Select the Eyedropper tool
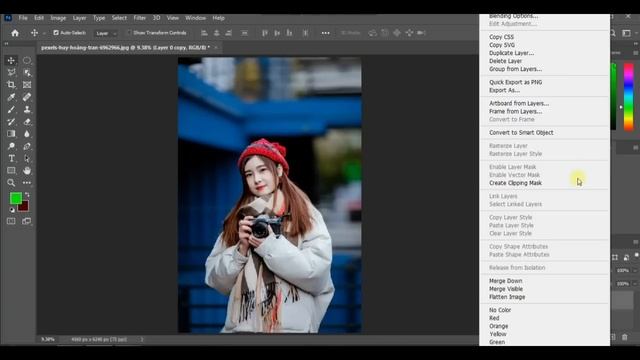The height and width of the screenshot is (360, 640). click(11, 97)
